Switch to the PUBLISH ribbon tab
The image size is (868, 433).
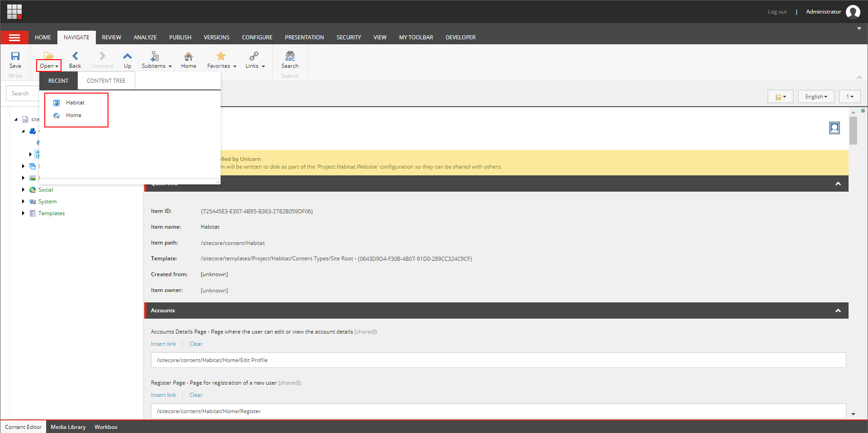pos(180,38)
